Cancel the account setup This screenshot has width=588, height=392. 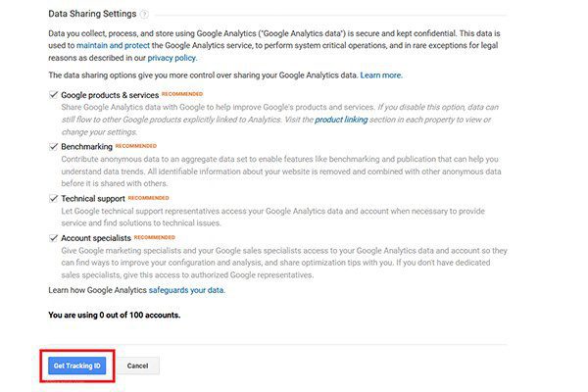(x=137, y=366)
